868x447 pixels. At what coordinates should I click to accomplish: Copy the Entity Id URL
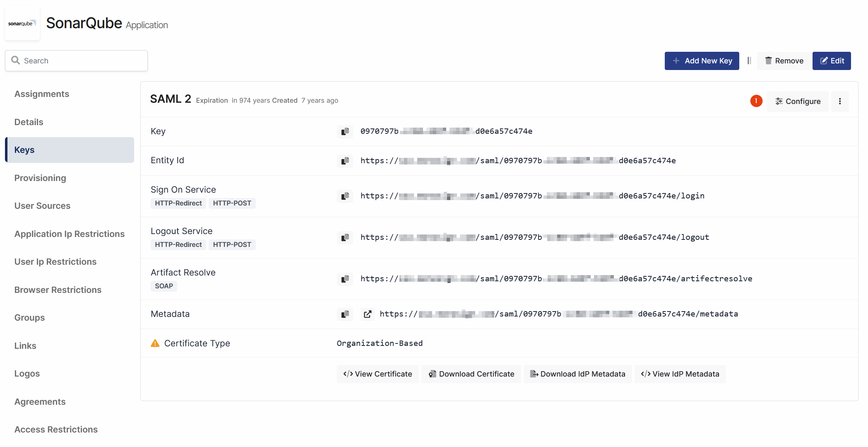pos(345,161)
